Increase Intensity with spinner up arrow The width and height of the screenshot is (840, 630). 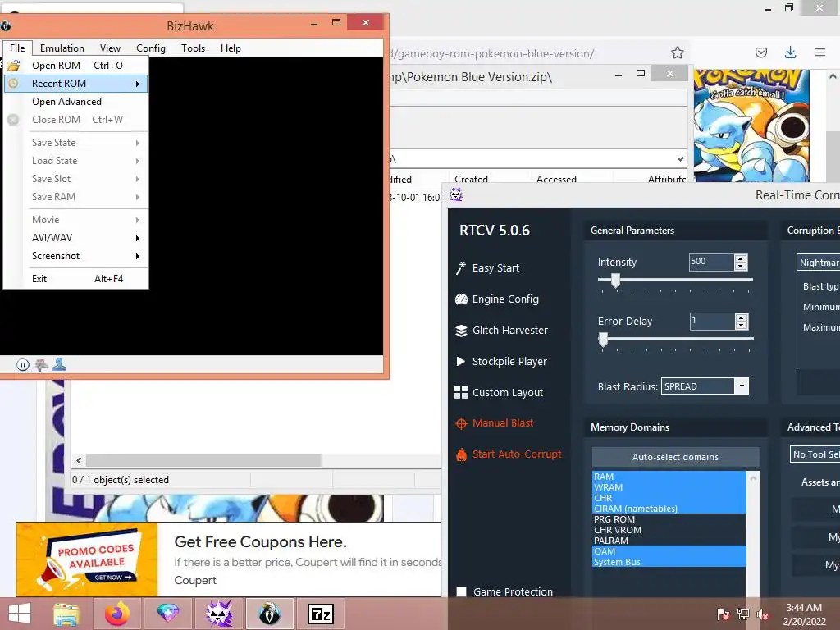tap(741, 258)
